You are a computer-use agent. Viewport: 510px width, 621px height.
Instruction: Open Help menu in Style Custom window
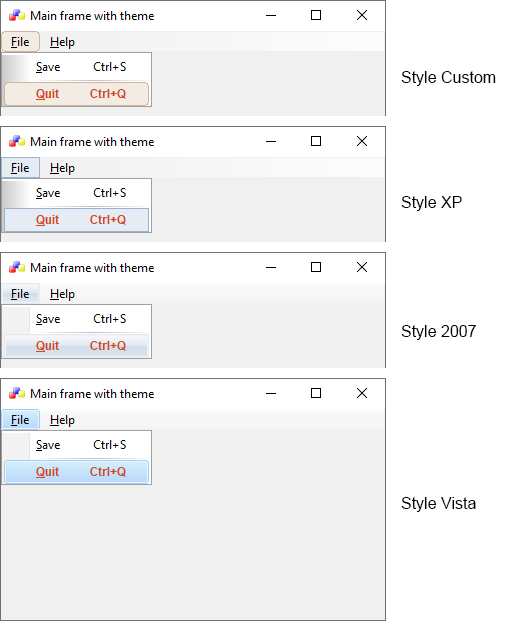(62, 42)
